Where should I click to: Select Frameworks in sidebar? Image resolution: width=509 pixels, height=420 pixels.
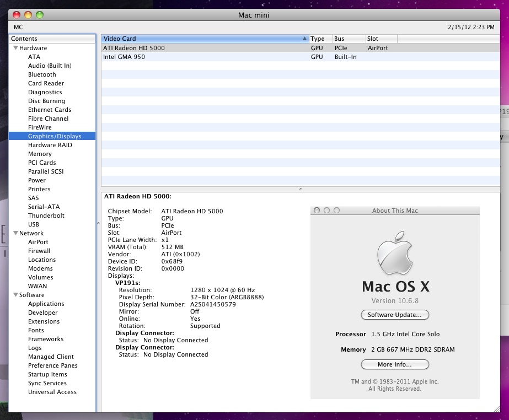(46, 339)
